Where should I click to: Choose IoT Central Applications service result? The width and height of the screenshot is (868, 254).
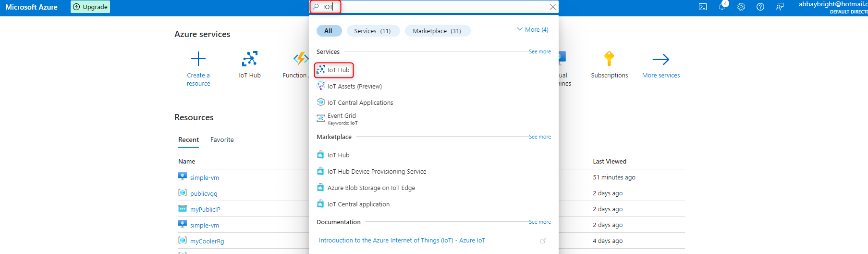360,102
